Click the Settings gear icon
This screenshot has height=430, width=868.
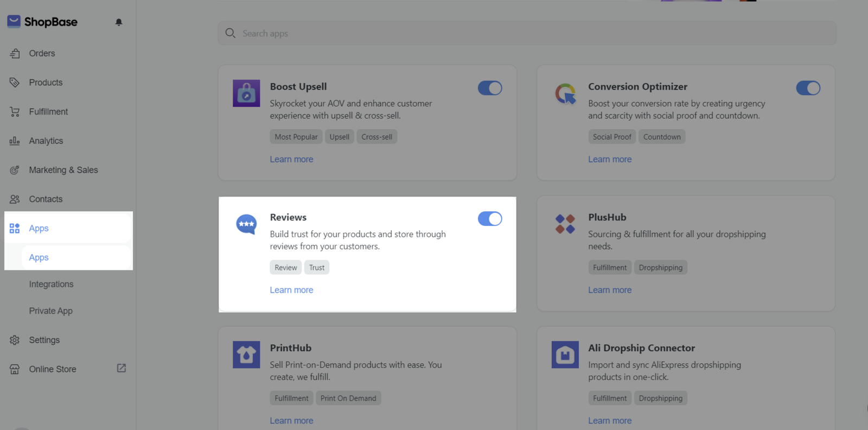coord(15,340)
